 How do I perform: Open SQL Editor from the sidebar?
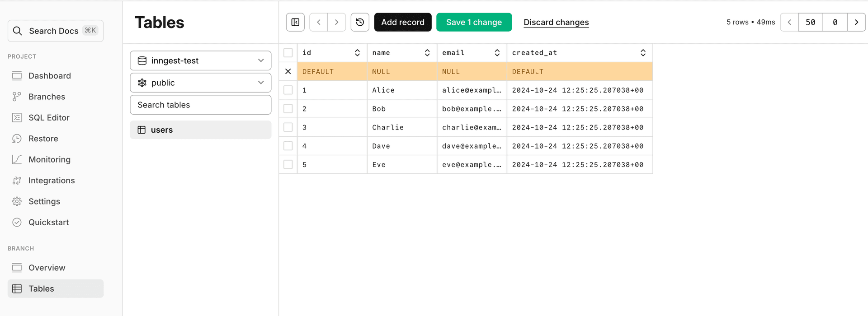pyautogui.click(x=49, y=118)
